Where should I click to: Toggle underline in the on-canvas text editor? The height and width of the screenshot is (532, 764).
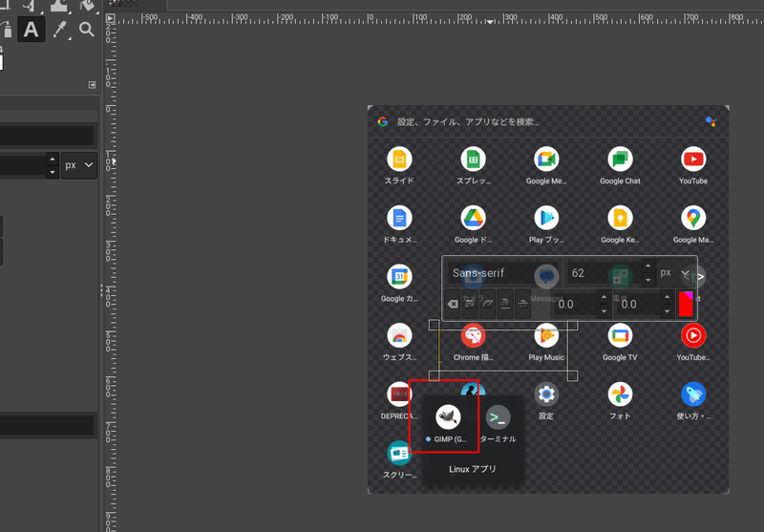pyautogui.click(x=505, y=304)
